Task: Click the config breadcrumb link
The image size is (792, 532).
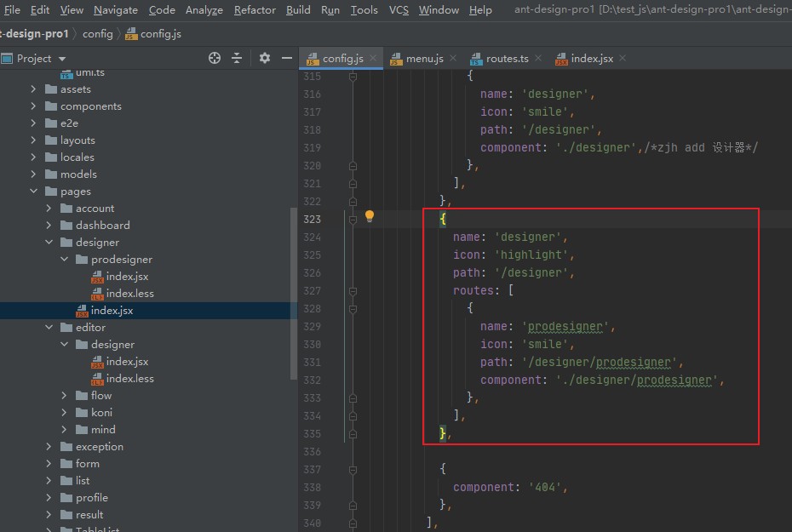Action: point(97,34)
